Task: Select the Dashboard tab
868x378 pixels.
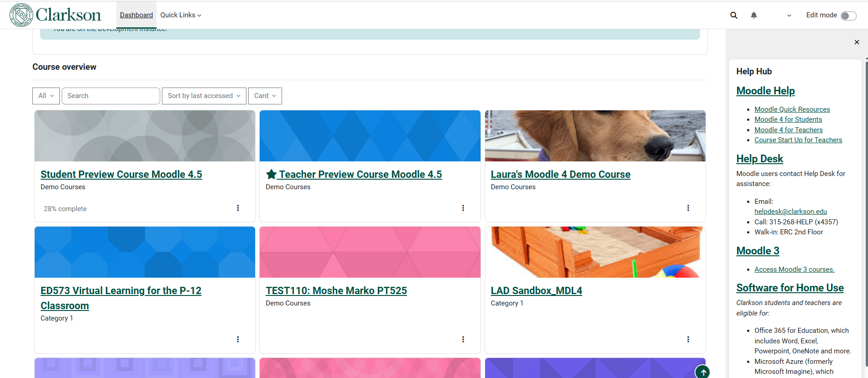Action: (136, 15)
